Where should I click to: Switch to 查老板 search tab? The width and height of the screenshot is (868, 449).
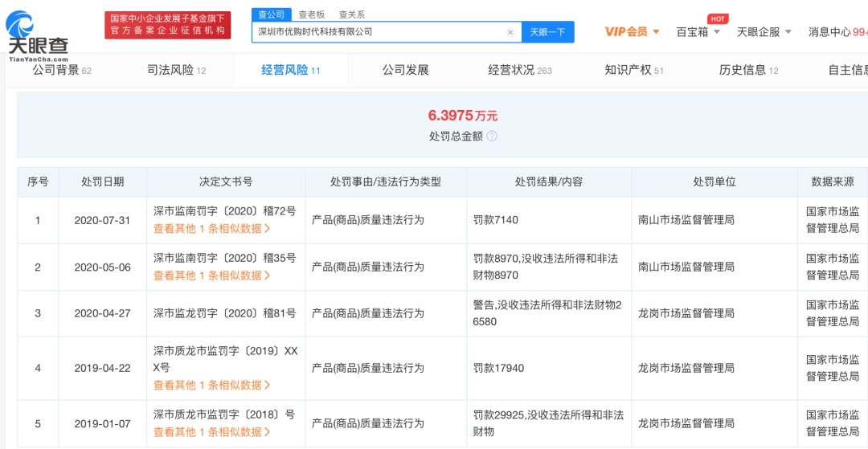(x=312, y=15)
